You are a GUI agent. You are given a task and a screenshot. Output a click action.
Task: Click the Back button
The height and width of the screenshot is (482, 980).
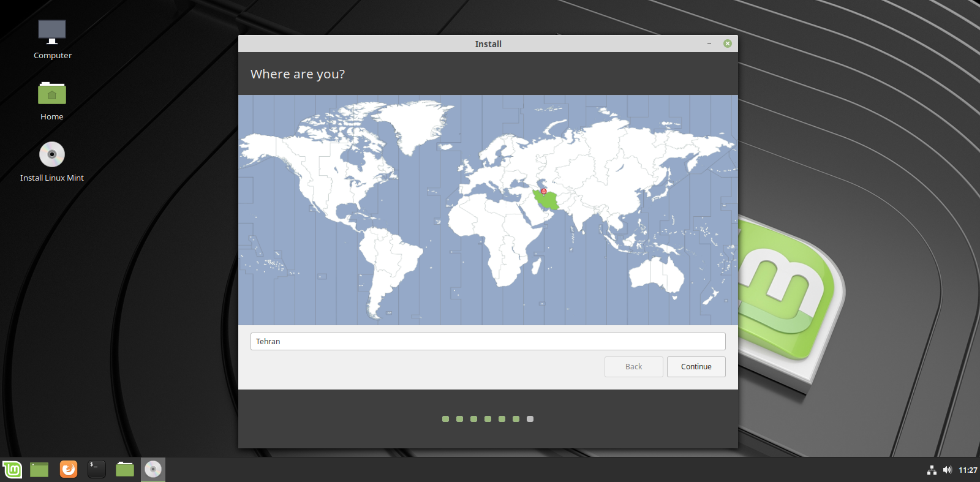point(634,367)
